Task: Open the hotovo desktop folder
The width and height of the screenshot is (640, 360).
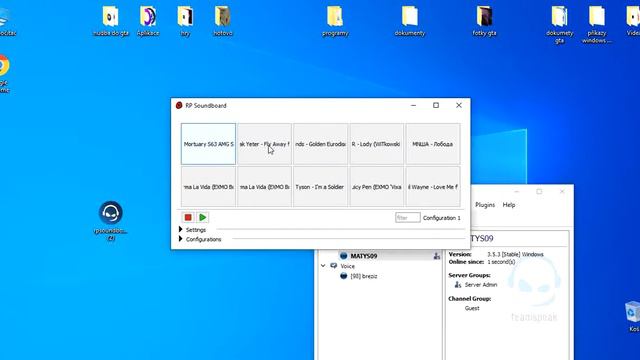Action: [223, 21]
